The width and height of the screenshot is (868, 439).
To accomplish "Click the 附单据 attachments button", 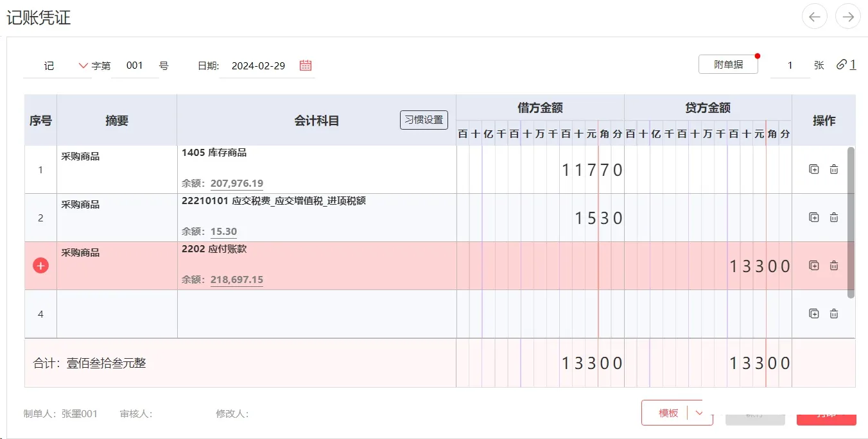I will [728, 65].
